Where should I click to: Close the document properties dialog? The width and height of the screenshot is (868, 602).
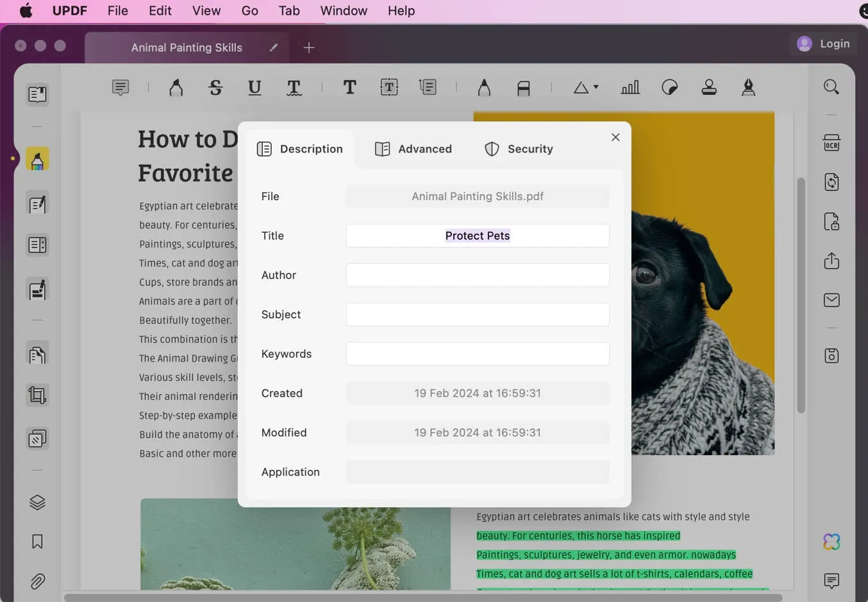click(615, 137)
